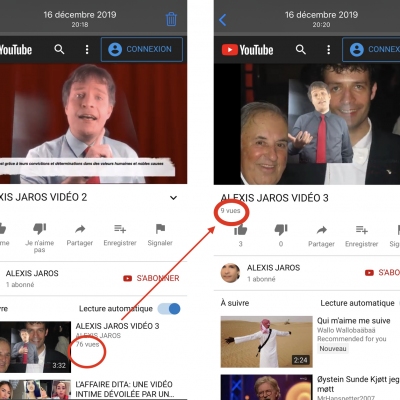
Task: Click the 76 vues count under suggestion
Action: 87,344
